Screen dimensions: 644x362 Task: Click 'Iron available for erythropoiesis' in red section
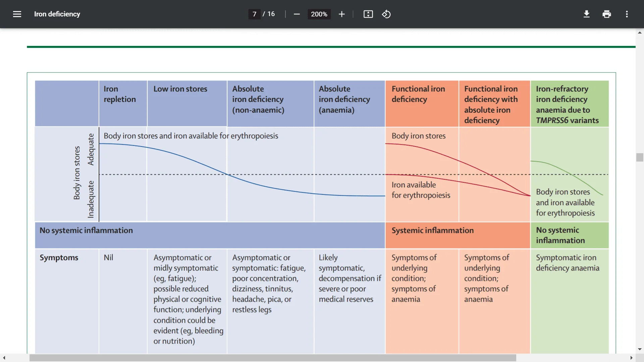(x=421, y=190)
